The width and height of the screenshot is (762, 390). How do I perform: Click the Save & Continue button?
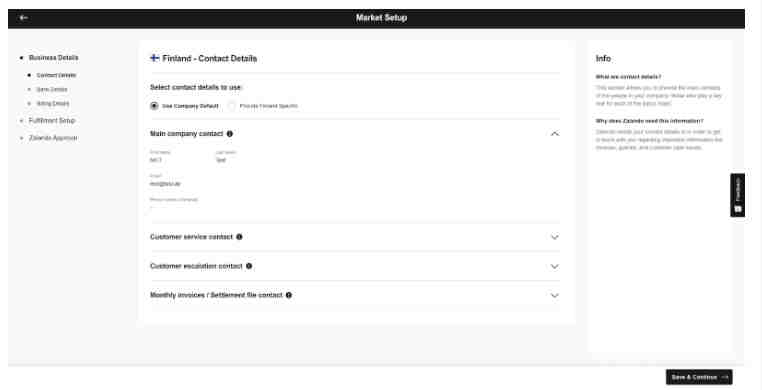coord(699,377)
